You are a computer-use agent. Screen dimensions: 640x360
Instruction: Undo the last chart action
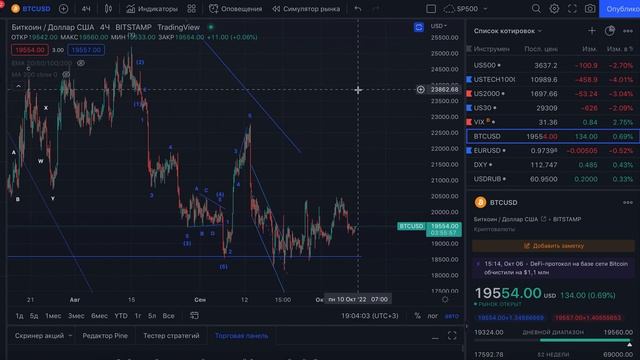tap(358, 9)
